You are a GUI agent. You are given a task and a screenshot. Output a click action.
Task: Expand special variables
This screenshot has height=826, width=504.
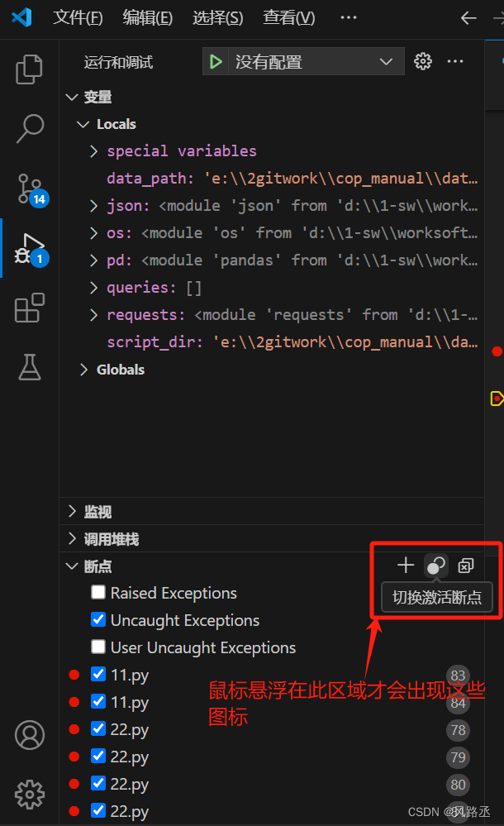pos(93,151)
